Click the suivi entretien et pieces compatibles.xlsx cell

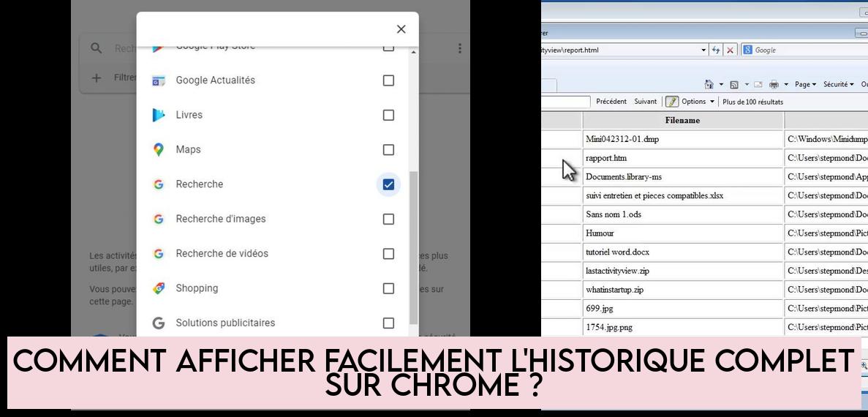pyautogui.click(x=682, y=196)
